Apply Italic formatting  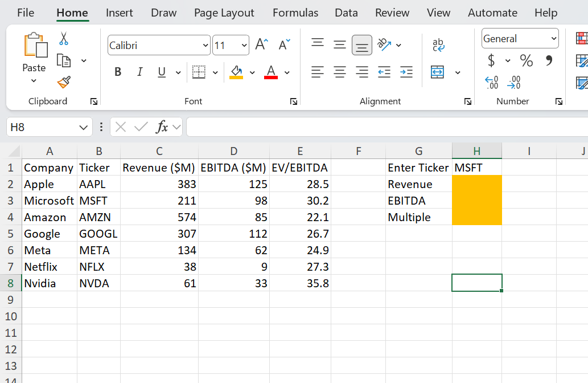(x=139, y=72)
